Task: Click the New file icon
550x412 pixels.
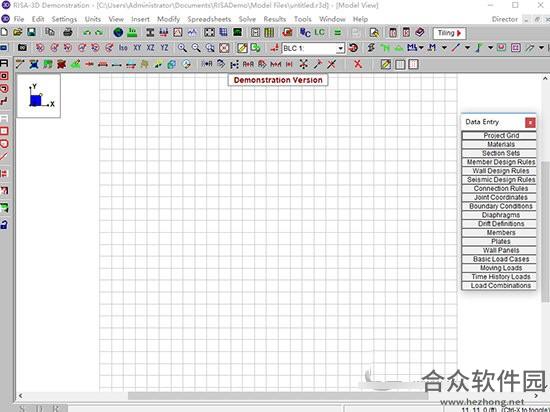Action: [4, 33]
